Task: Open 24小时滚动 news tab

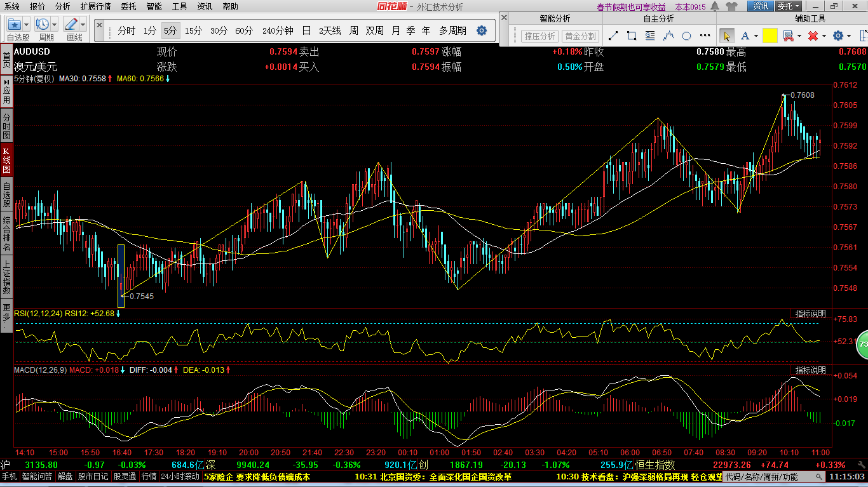Action: [180, 476]
